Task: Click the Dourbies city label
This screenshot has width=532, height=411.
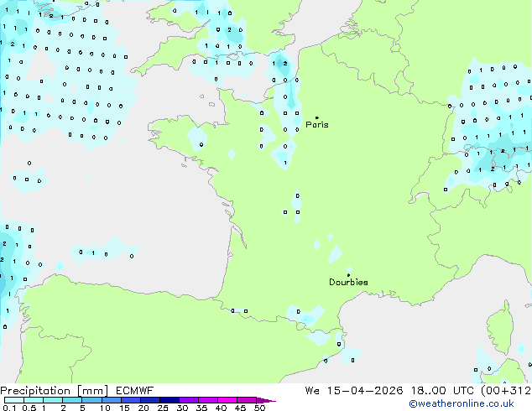Action: coord(348,282)
